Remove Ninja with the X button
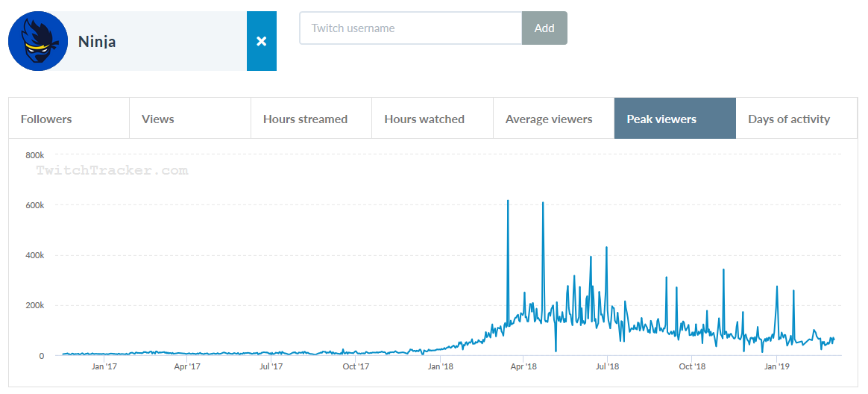This screenshot has width=868, height=394. pyautogui.click(x=261, y=41)
